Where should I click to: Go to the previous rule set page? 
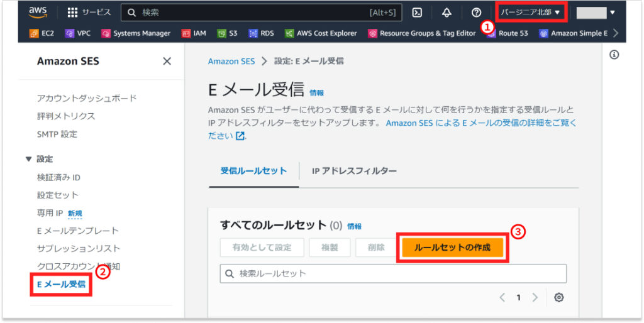[x=502, y=298]
